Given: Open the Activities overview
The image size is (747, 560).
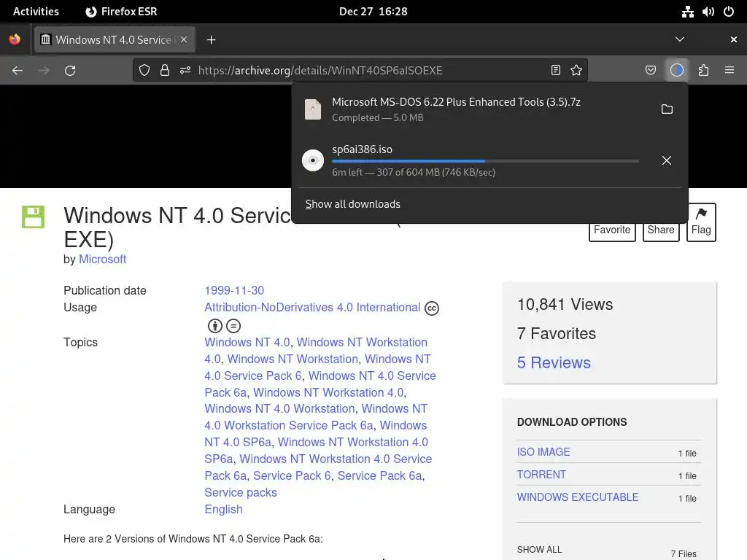Looking at the screenshot, I should 36,12.
